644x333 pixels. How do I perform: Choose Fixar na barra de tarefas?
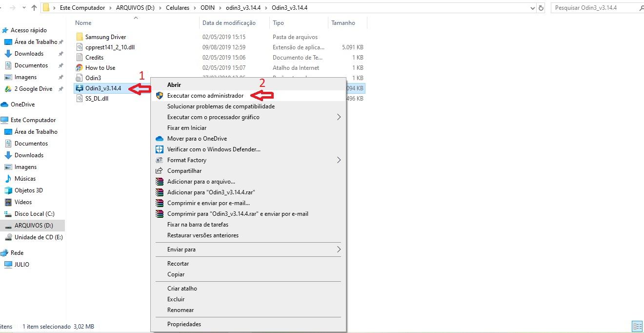pos(248,225)
